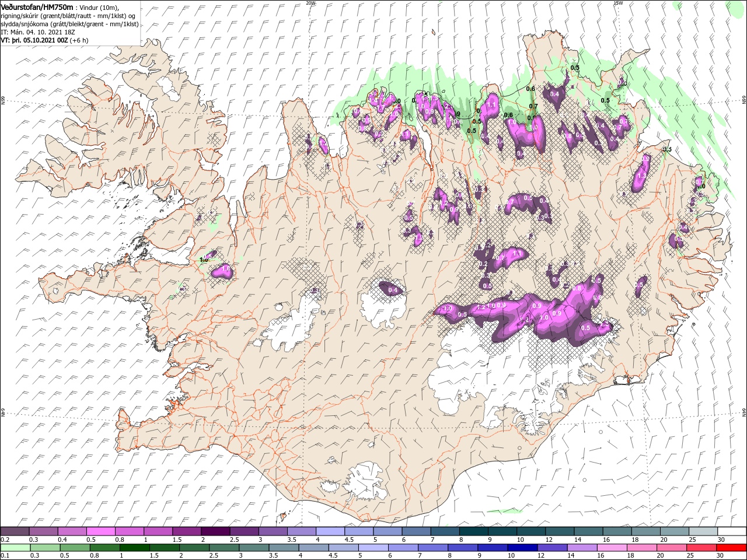Pick lower-row deep blue swatch starting at 10
The height and width of the screenshot is (560, 747).
[522, 548]
